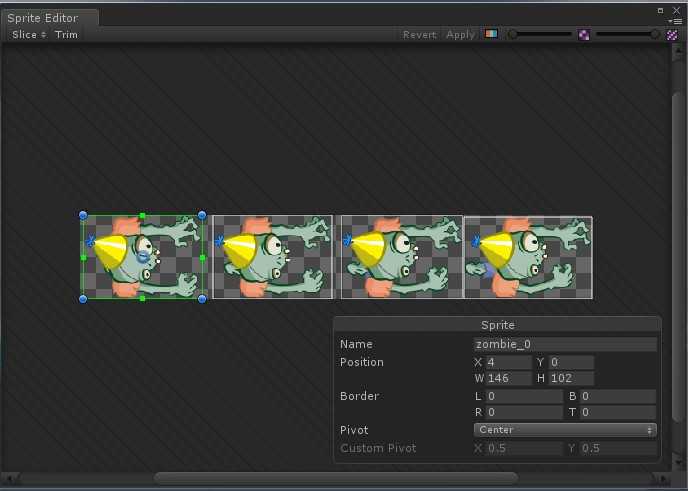Screen dimensions: 688x491
Task: Click the Position W width field
Action: point(508,378)
